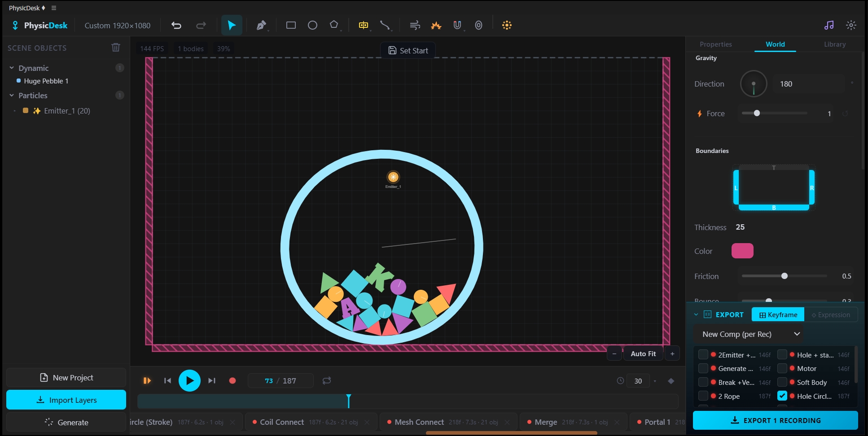The image size is (868, 436).
Task: Check the 2 Rope recording checkbox
Action: tap(703, 396)
